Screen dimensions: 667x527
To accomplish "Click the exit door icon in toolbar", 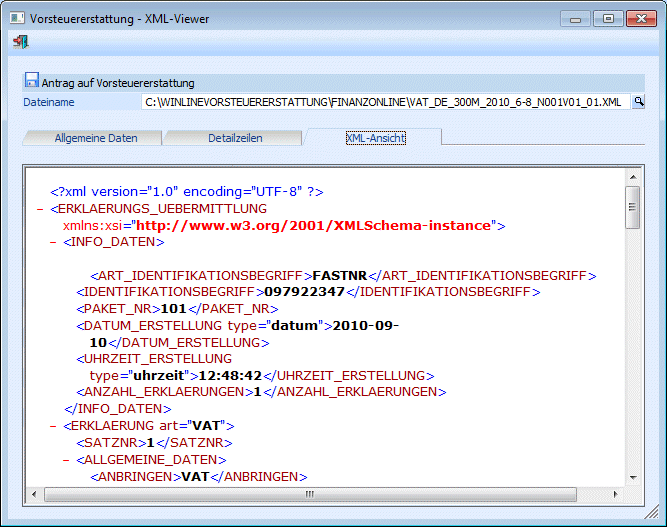I will pos(21,41).
